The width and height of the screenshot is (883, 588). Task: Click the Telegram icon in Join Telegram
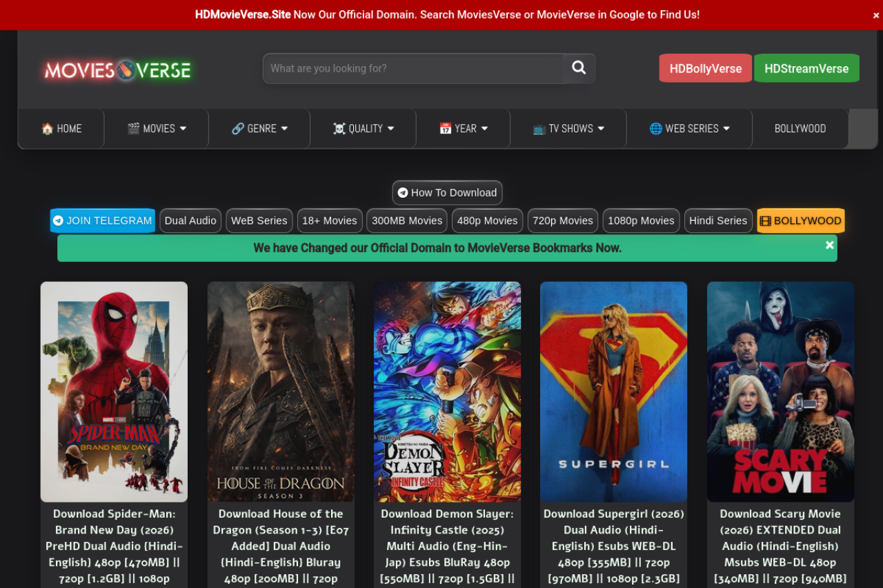click(58, 221)
